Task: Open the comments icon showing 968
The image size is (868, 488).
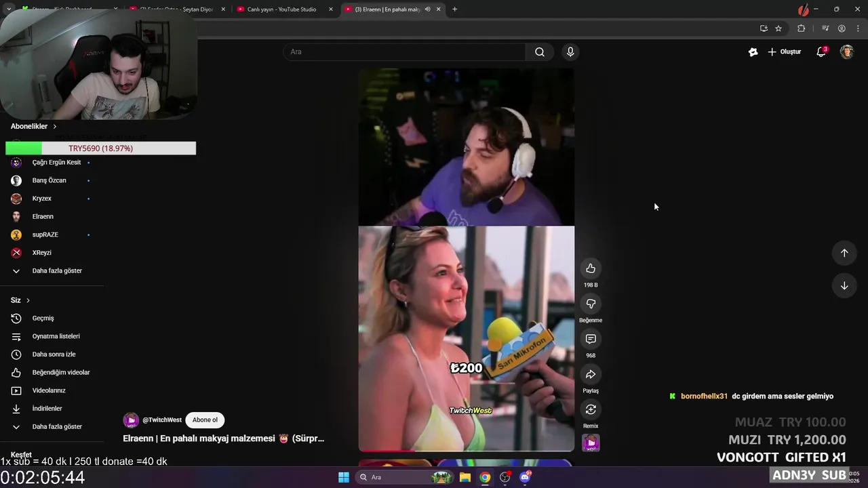Action: 591,339
